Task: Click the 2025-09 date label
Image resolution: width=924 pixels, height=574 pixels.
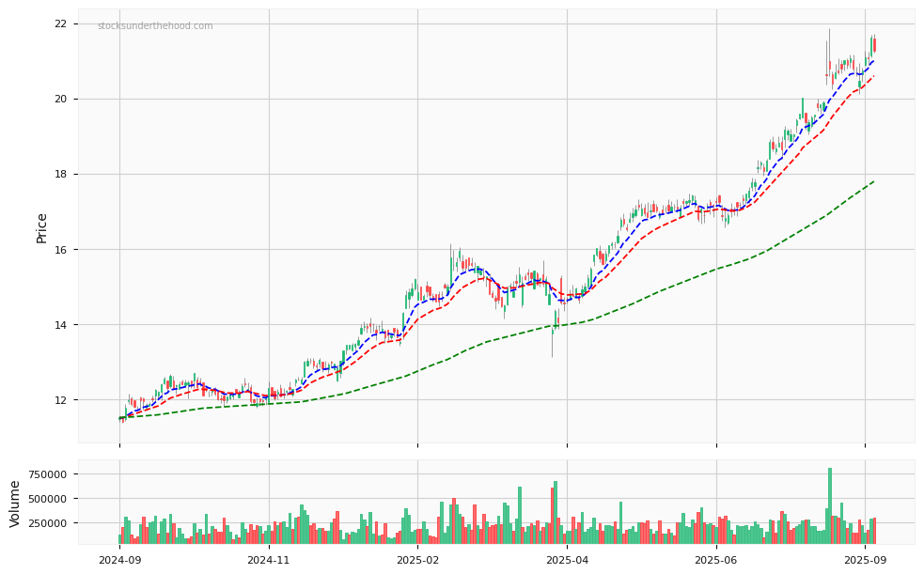Action: 865,562
